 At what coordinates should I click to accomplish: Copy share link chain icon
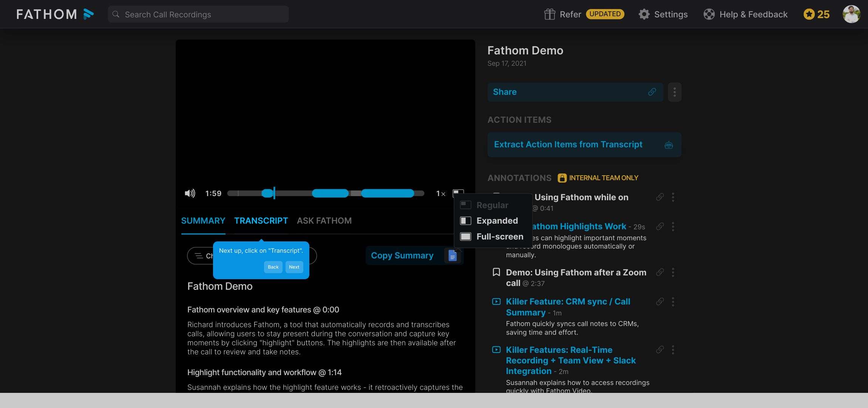[652, 92]
